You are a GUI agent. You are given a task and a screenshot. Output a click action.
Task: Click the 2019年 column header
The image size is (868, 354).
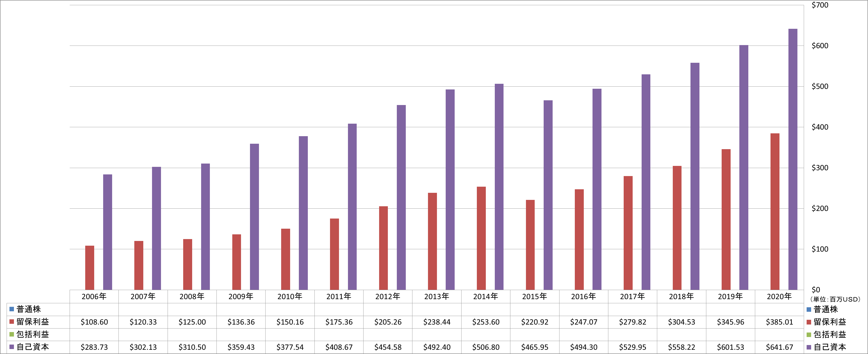(731, 296)
